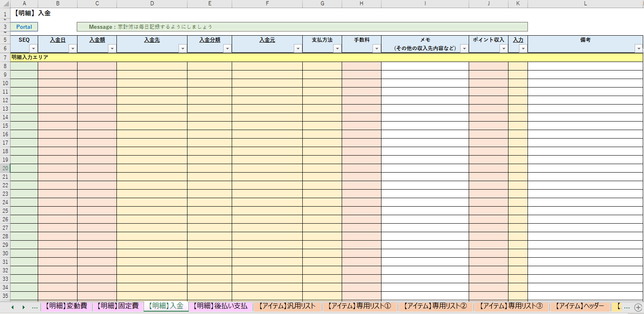This screenshot has height=314, width=644.
Task: Open the メモ column filter dropdown
Action: (465, 49)
